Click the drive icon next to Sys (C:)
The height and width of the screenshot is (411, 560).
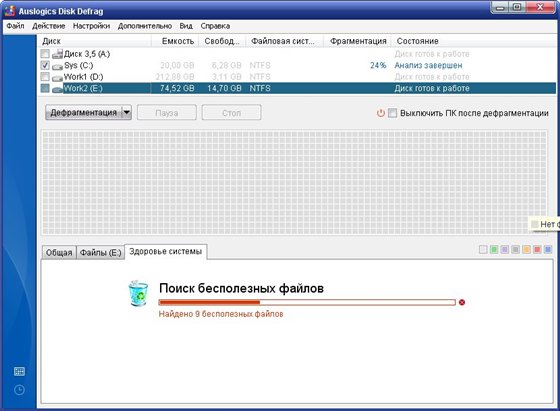pyautogui.click(x=57, y=66)
